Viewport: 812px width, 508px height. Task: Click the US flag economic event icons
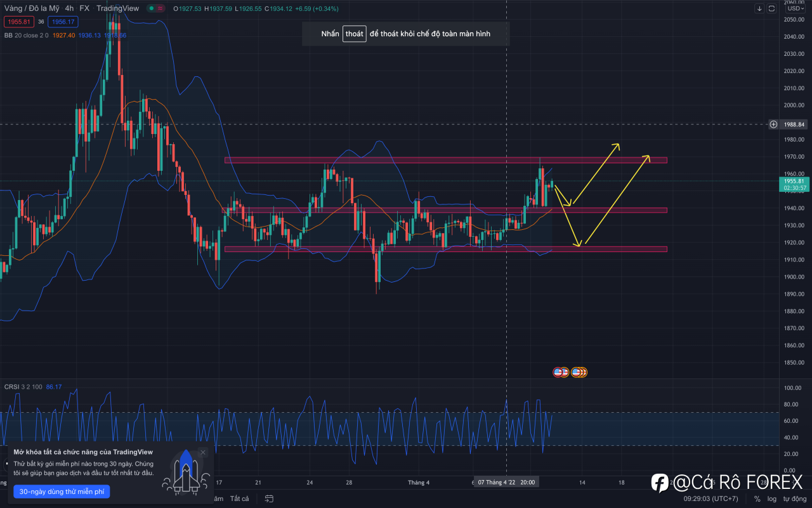click(x=570, y=372)
